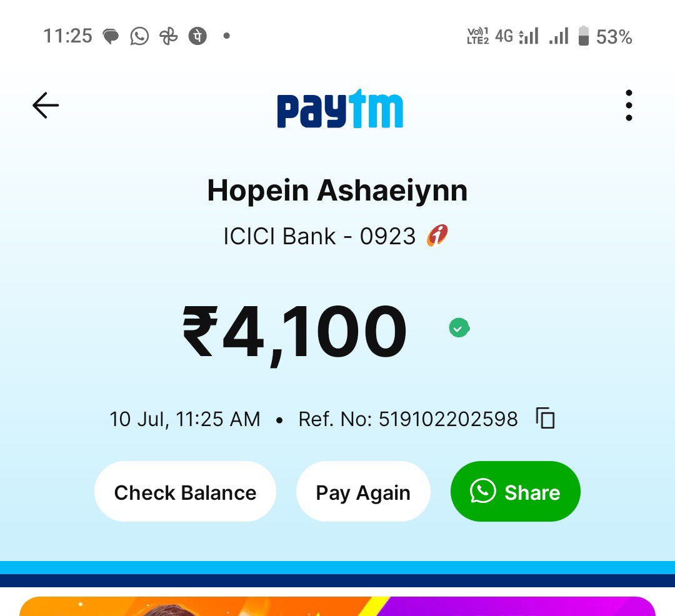675x616 pixels.
Task: Tap the PhonePe notification icon
Action: pos(197,36)
